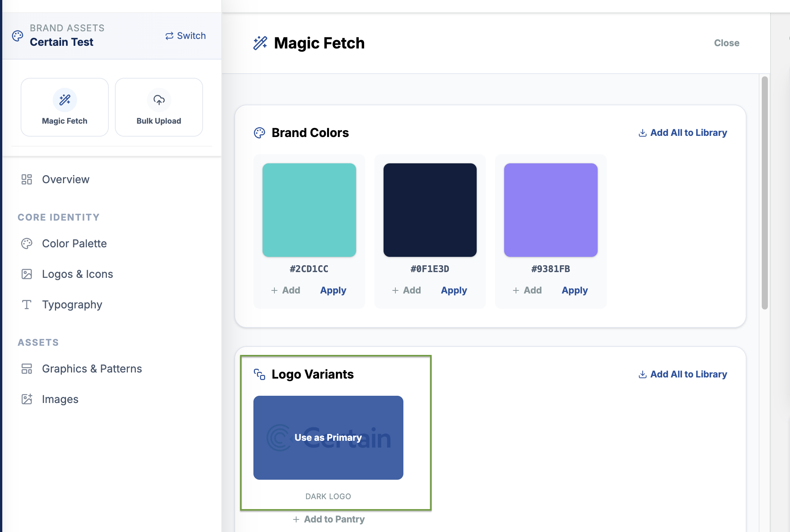The height and width of the screenshot is (532, 790).
Task: Click the Brand Assets palette icon
Action: (18, 36)
